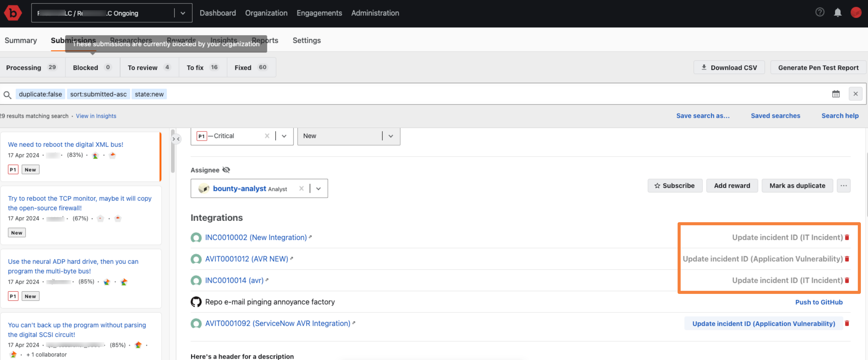Click Download CSV button
The width and height of the screenshot is (868, 360).
pyautogui.click(x=729, y=68)
